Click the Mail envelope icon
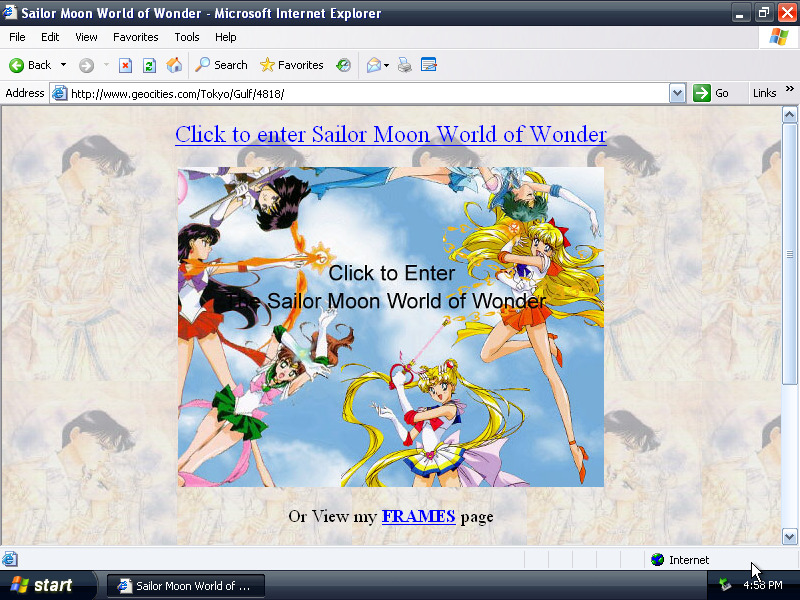 click(x=373, y=65)
